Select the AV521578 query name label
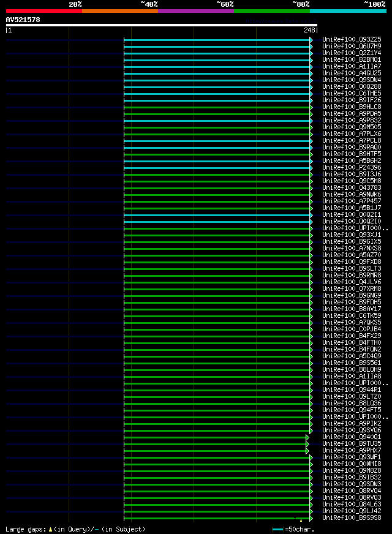The image size is (392, 534). [x=23, y=20]
